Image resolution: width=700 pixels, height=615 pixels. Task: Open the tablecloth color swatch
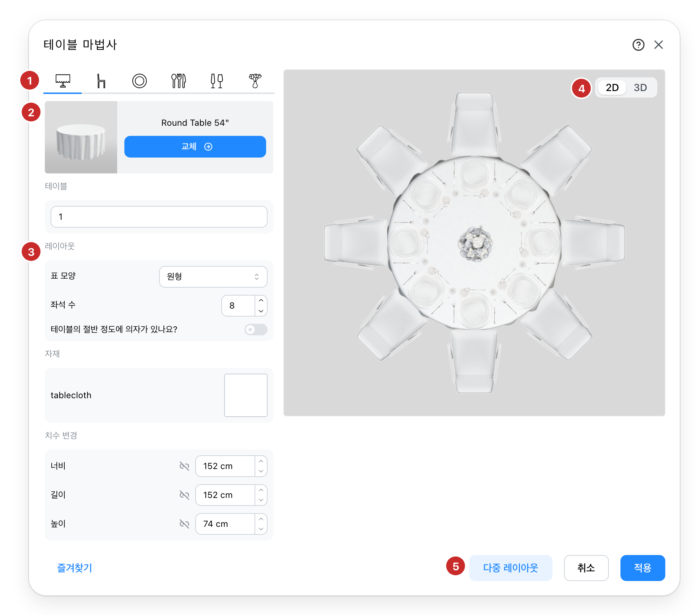pyautogui.click(x=246, y=395)
